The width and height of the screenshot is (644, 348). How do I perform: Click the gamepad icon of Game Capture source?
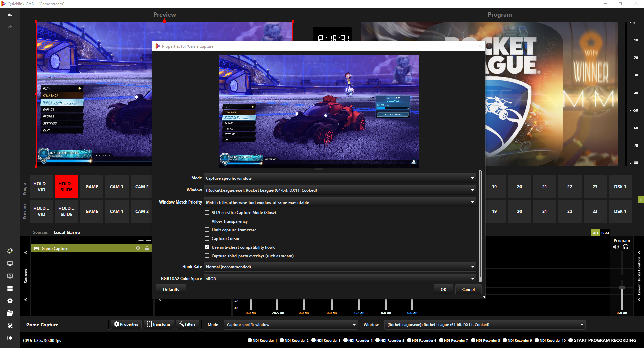pyautogui.click(x=36, y=248)
